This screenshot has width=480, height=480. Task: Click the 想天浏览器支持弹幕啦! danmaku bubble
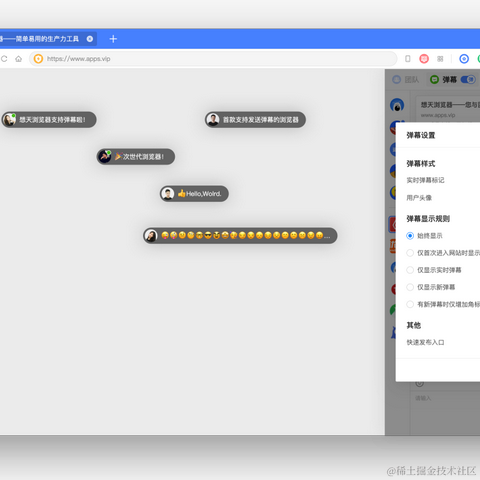(x=49, y=120)
